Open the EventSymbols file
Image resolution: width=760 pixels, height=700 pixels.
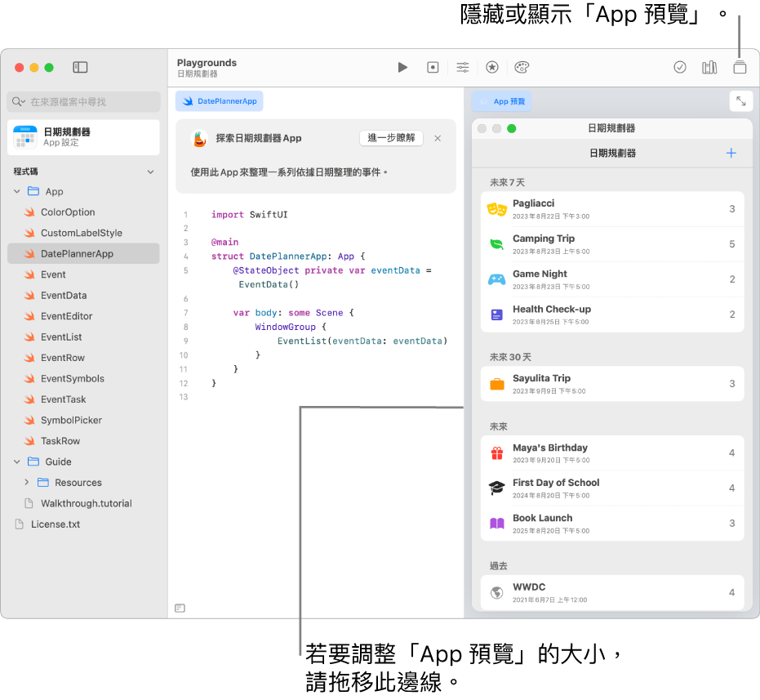[x=83, y=378]
